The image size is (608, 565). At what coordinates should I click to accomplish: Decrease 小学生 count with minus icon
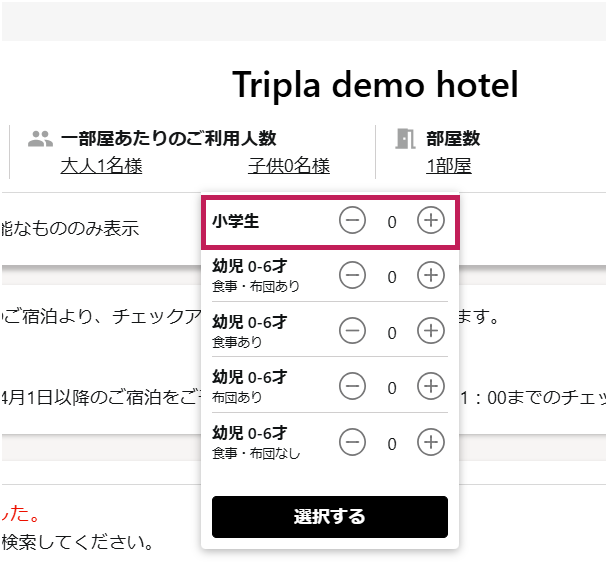352,220
